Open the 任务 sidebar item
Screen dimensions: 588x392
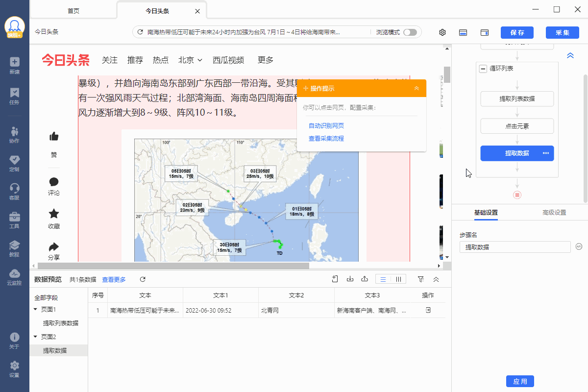pos(14,96)
